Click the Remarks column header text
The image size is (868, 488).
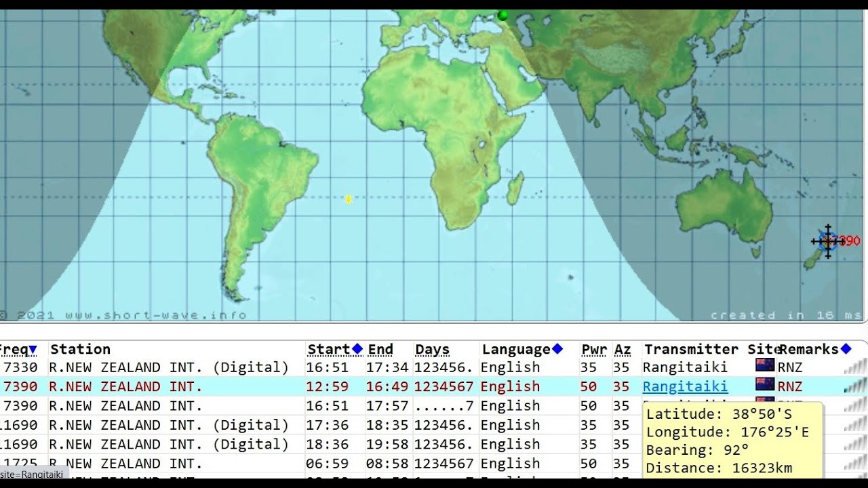809,349
